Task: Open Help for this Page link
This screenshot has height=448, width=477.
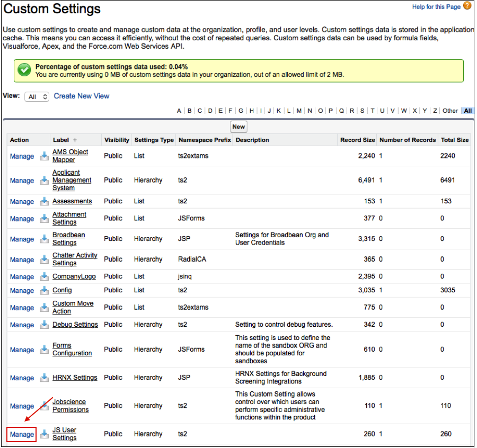Action: click(x=436, y=7)
